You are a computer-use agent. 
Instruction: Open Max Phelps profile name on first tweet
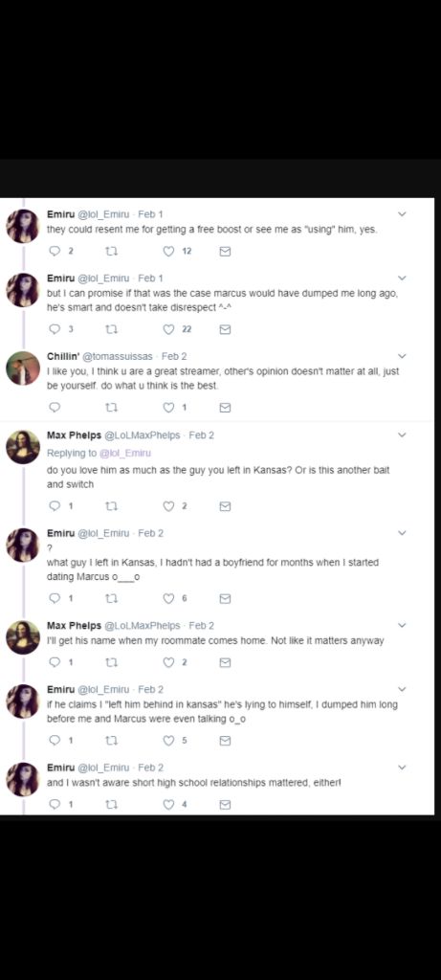pyautogui.click(x=74, y=435)
